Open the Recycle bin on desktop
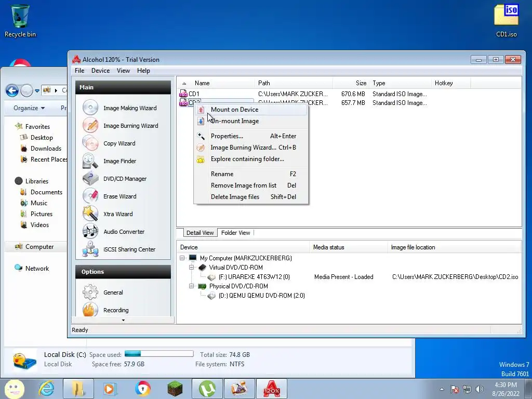Viewport: 532px width, 399px height. [20, 20]
